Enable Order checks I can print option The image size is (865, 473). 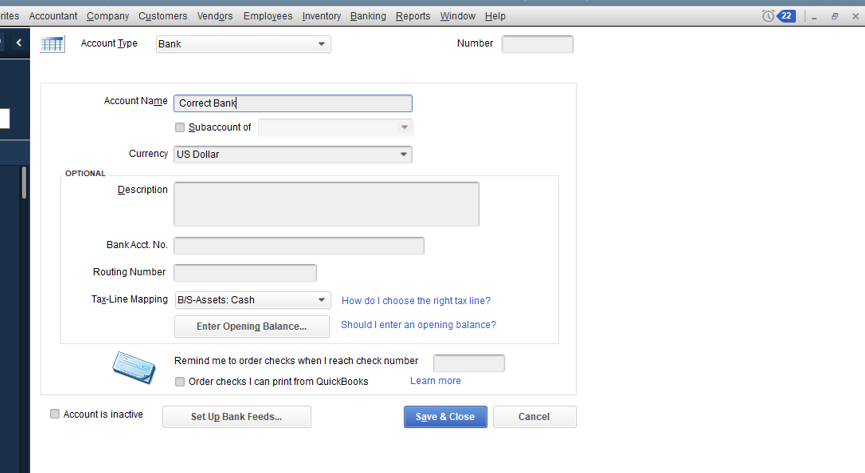click(180, 382)
